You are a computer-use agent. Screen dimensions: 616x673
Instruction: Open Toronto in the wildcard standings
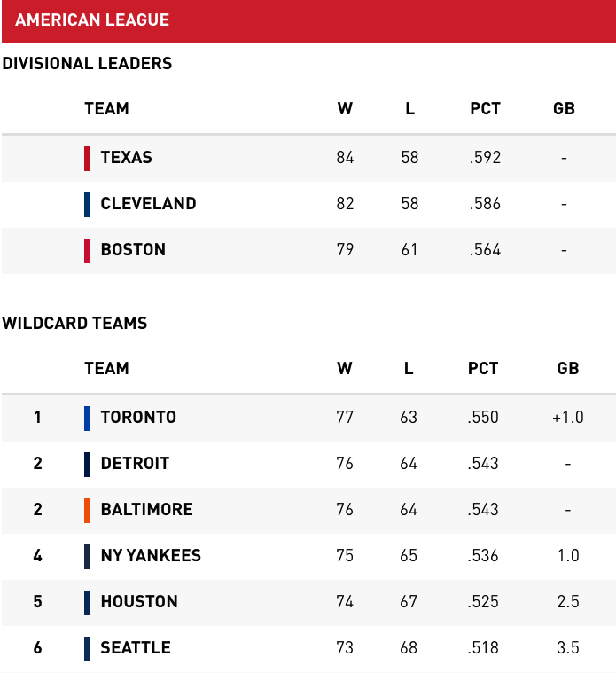138,418
